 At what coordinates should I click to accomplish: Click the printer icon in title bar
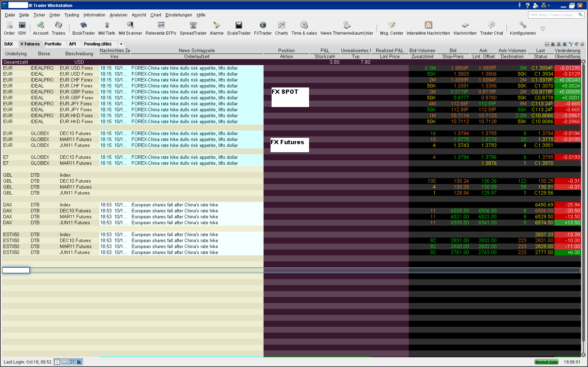coord(535,5)
